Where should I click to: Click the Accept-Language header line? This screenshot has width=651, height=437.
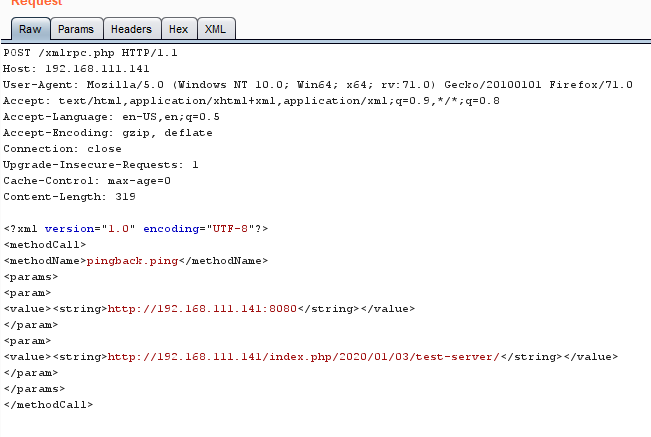coord(111,116)
